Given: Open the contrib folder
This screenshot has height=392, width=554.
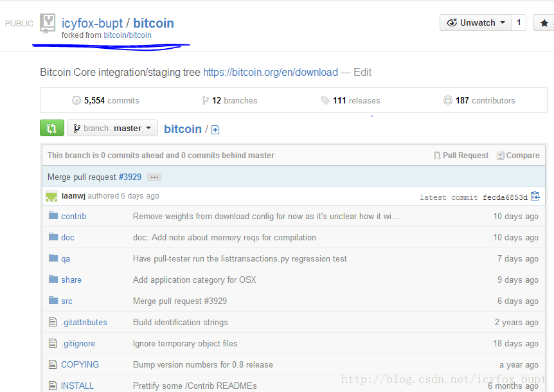Looking at the screenshot, I should pos(73,216).
